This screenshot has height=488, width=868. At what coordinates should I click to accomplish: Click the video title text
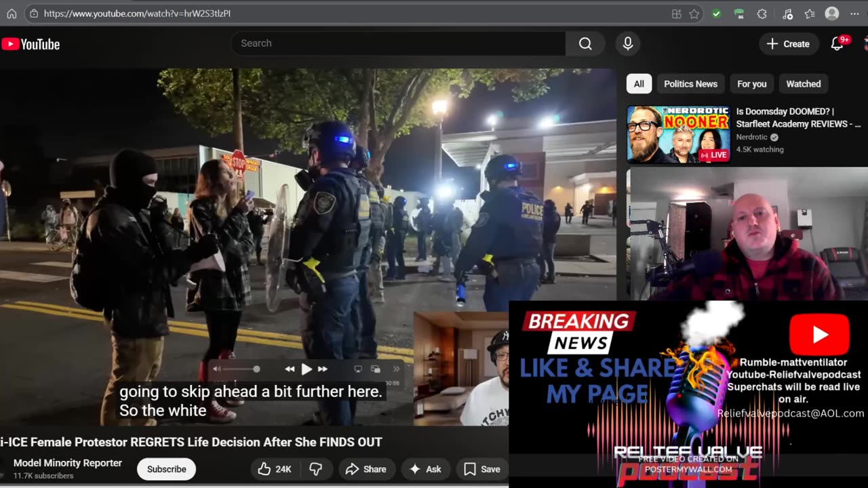[191, 442]
